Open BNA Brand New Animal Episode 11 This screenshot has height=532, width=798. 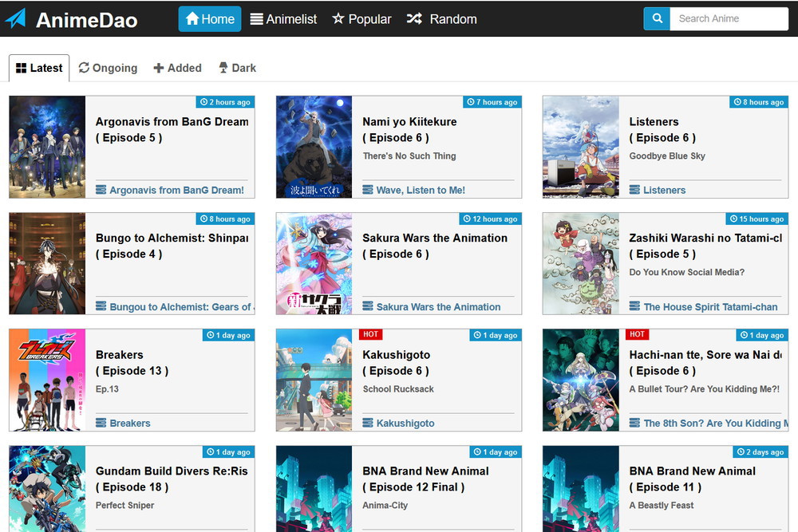point(692,479)
